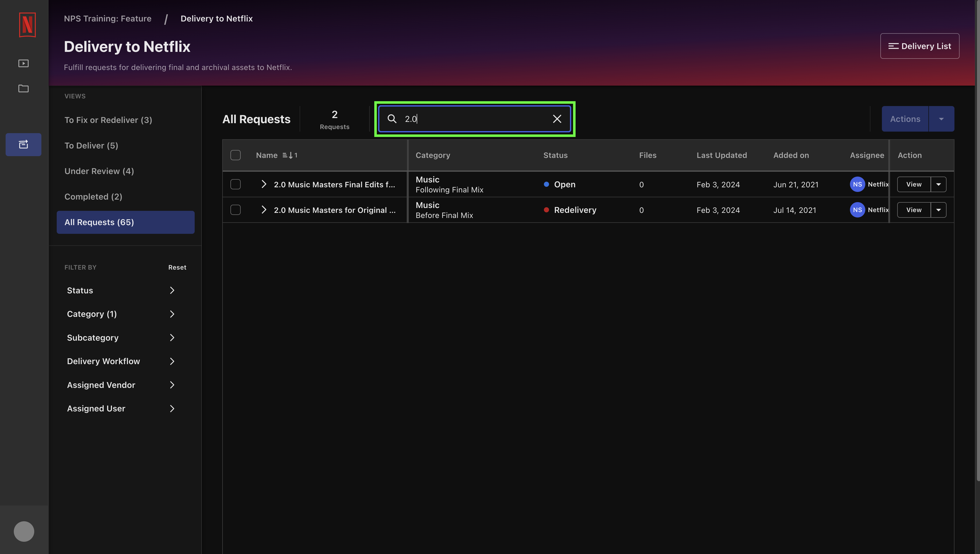Expand the 2.0 Music Masters Final Edits row

264,184
